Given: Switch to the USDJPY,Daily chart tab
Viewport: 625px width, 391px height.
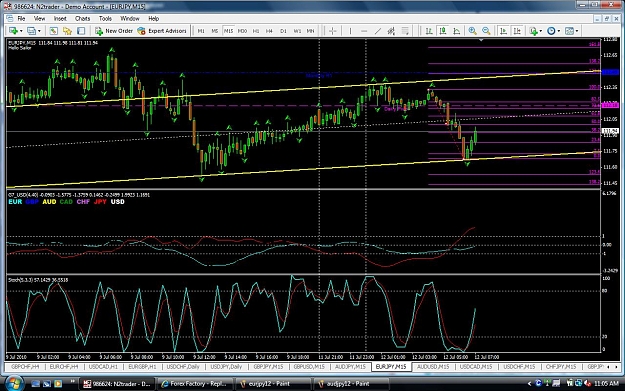Looking at the screenshot, I should tap(226, 367).
